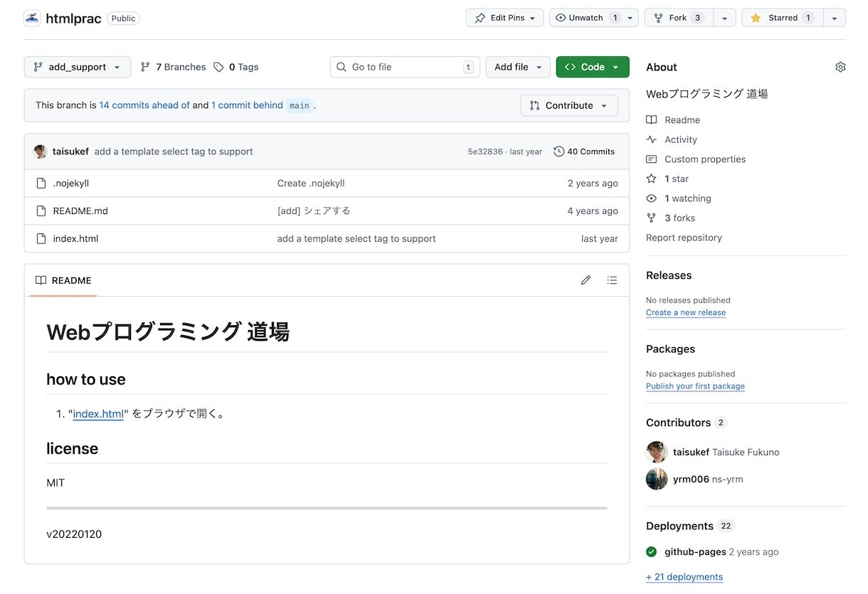Open the 0 Tags page
The height and width of the screenshot is (594, 868).
[x=236, y=67]
